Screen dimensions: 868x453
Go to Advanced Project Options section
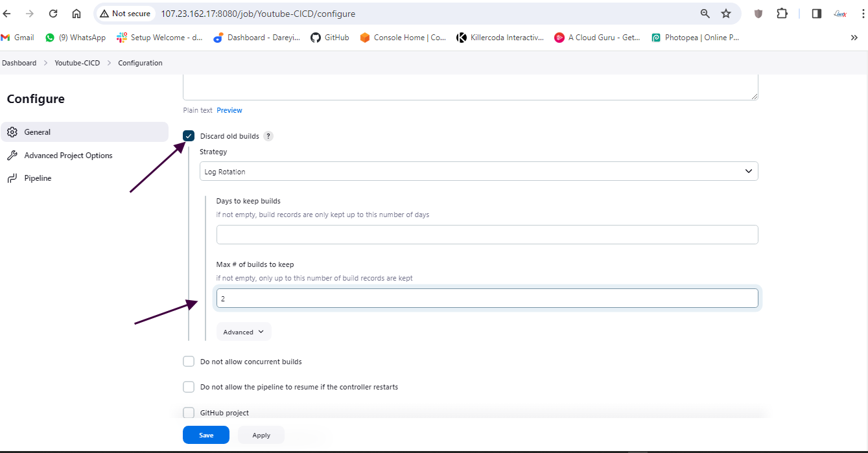68,156
